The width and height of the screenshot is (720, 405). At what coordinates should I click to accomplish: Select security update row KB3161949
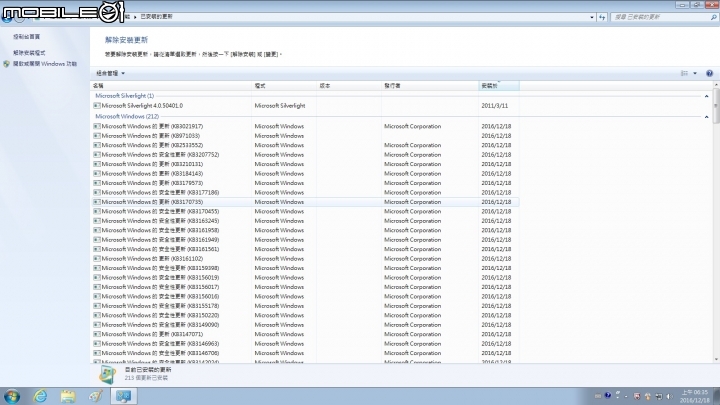(x=305, y=240)
